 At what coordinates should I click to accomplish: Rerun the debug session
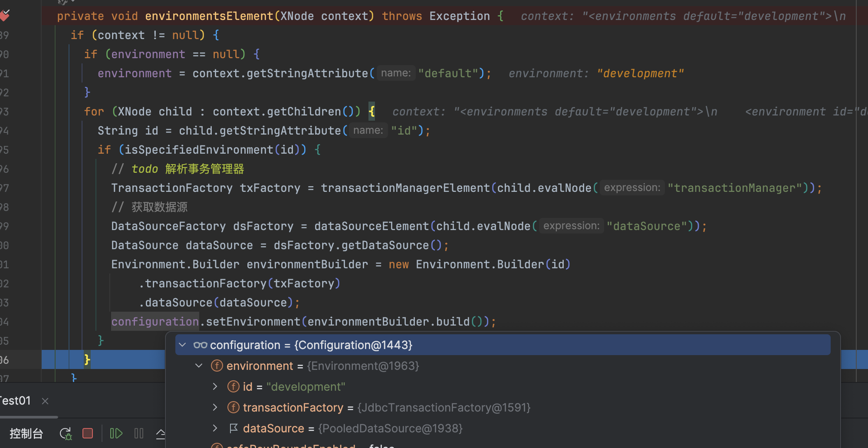[x=66, y=433]
